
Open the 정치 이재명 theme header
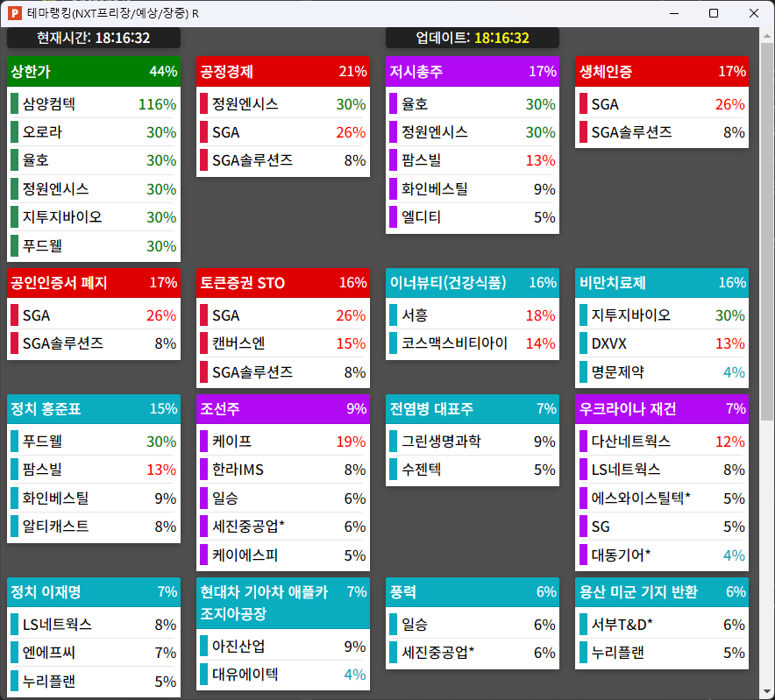[x=94, y=592]
